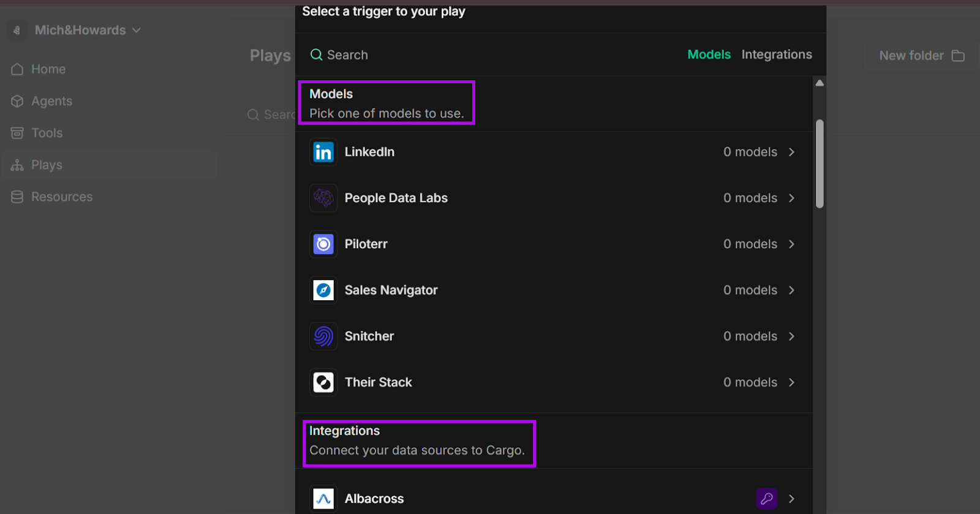Click the New folder button

922,56
